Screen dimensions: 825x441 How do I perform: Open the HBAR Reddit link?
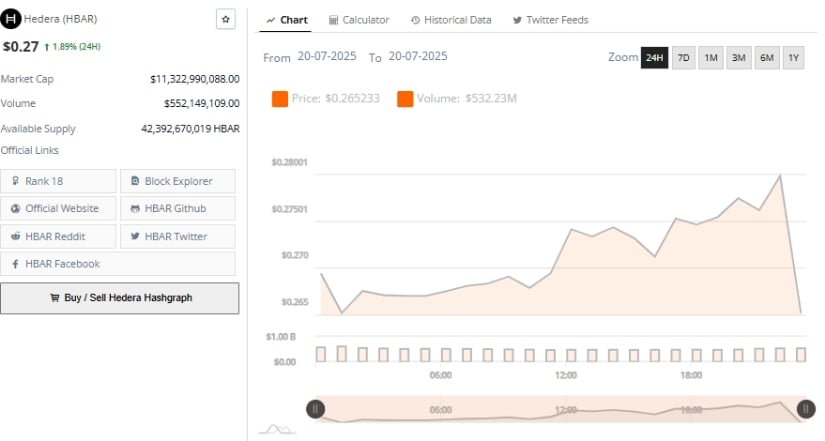[58, 236]
